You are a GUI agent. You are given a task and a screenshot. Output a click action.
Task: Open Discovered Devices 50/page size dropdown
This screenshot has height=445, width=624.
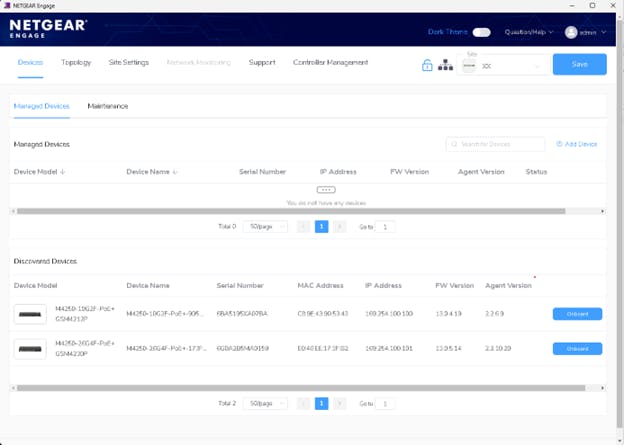(x=264, y=403)
